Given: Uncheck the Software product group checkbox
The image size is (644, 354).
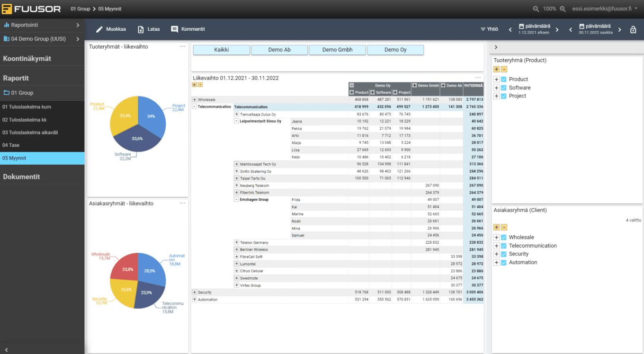Looking at the screenshot, I should point(504,88).
